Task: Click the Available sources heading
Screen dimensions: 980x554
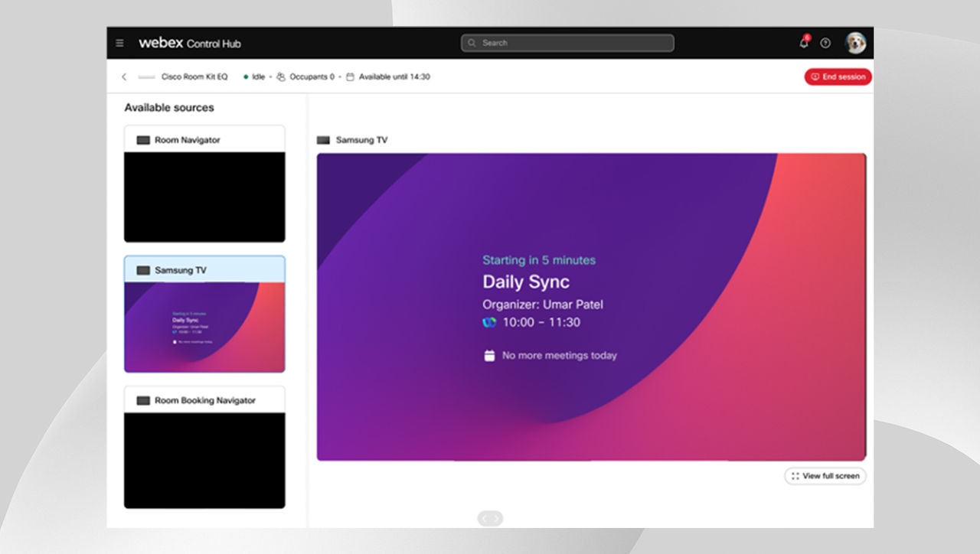Action: pos(169,108)
